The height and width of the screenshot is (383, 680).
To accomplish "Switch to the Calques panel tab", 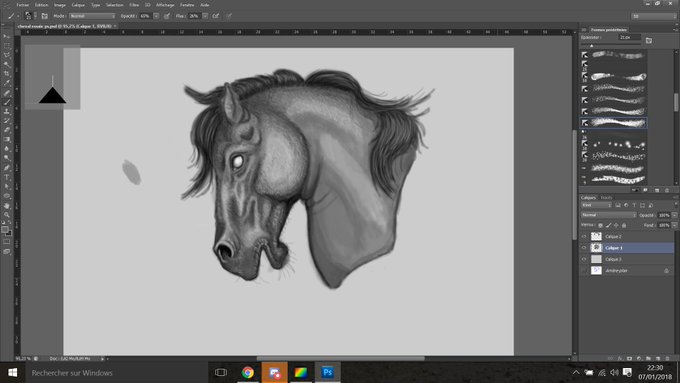I will click(x=588, y=197).
